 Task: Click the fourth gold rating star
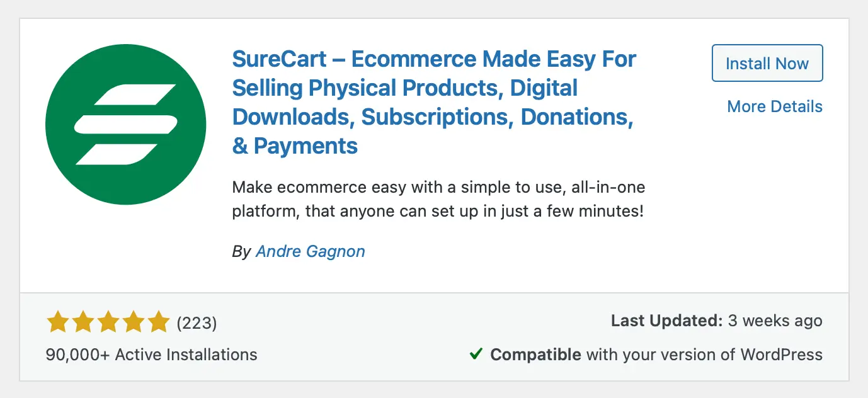134,322
